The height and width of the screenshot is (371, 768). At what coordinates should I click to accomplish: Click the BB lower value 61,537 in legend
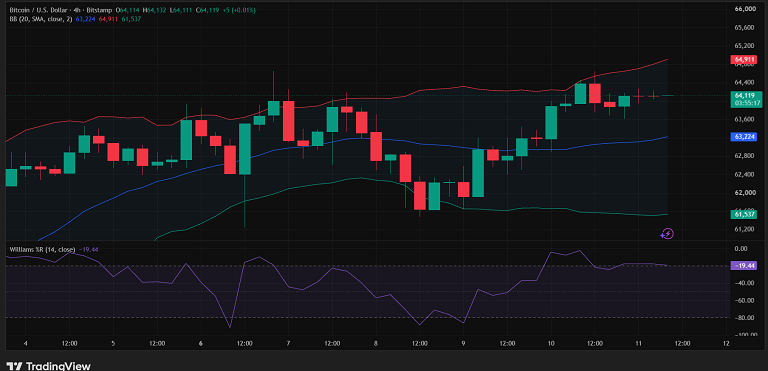131,19
